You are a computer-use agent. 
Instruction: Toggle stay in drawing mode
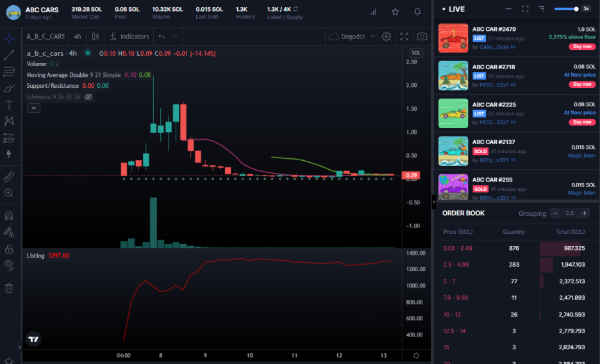click(x=9, y=232)
